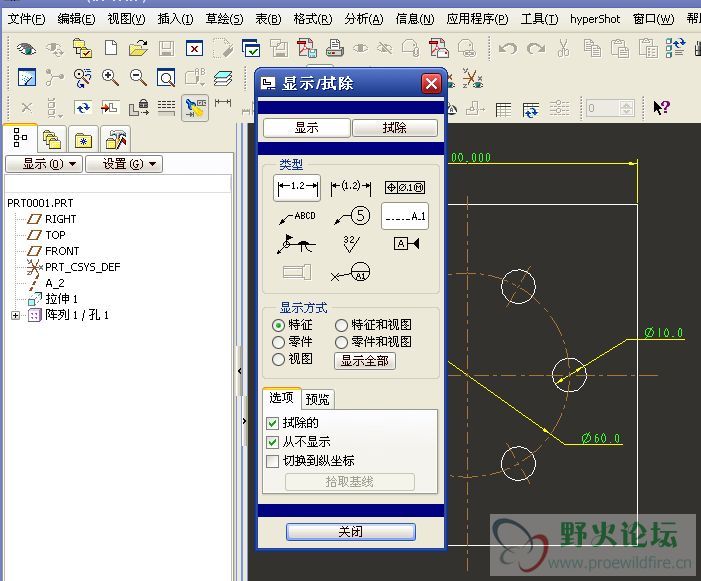Open the 编辑(E) menu
Image resolution: width=701 pixels, height=581 pixels.
(76, 19)
